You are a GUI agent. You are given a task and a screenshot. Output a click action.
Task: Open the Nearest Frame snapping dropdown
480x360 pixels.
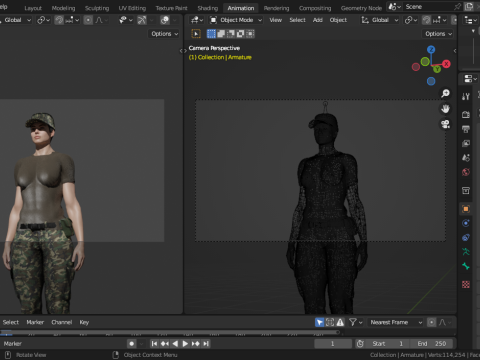pyautogui.click(x=396, y=322)
